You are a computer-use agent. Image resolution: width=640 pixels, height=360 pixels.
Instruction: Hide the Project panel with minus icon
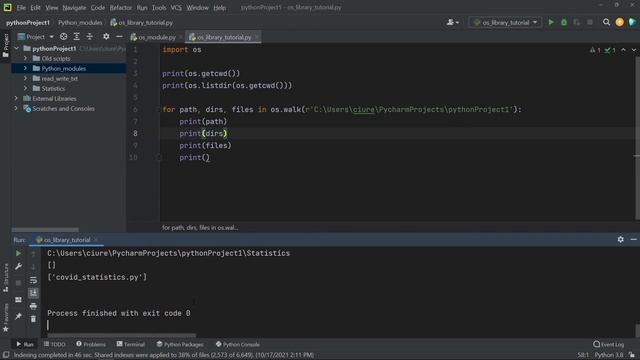tap(119, 37)
